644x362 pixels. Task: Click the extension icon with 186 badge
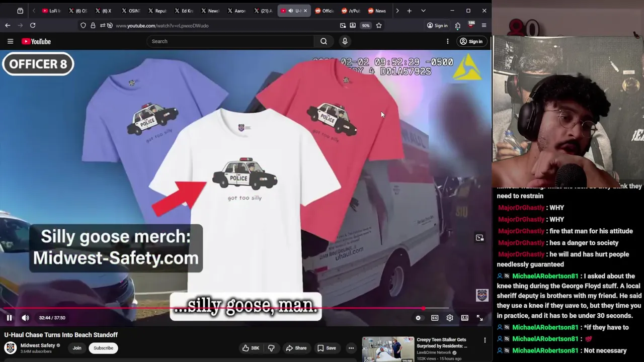tap(471, 25)
